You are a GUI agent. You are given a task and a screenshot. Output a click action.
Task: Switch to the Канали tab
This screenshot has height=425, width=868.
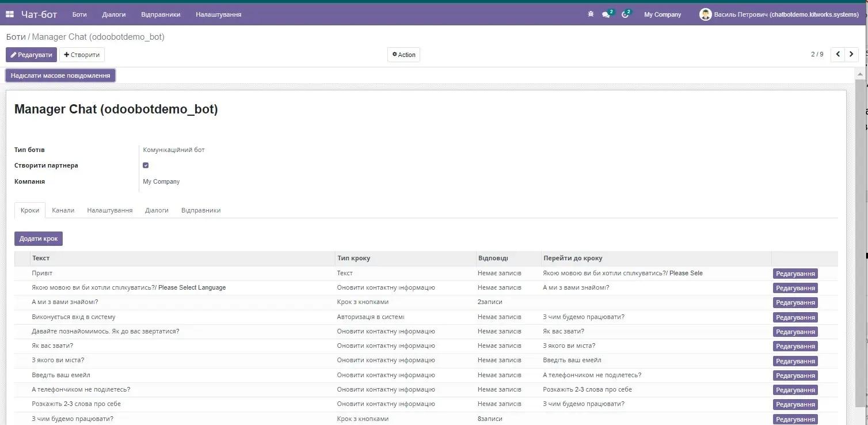coord(63,210)
